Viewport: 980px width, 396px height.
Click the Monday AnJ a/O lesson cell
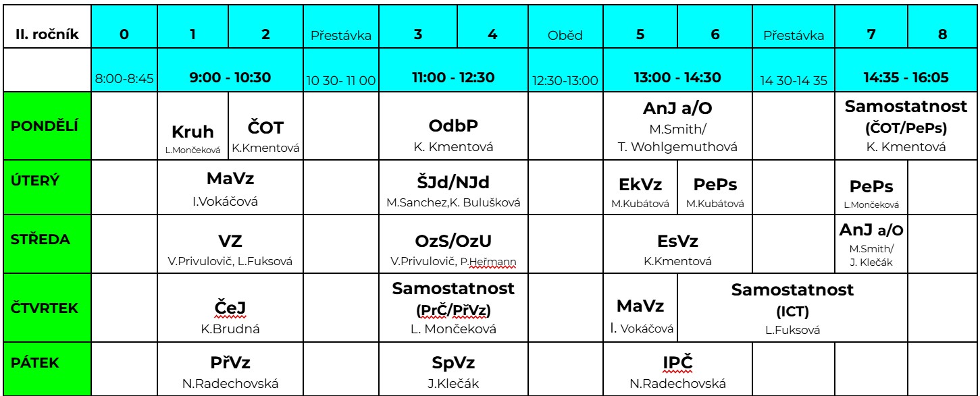pos(677,126)
